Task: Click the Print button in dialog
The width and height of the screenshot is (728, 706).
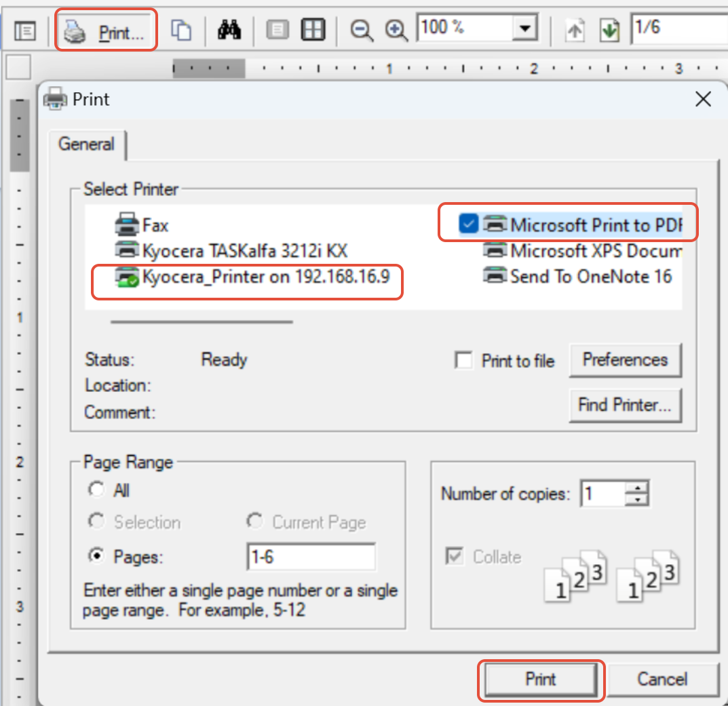Action: (541, 680)
